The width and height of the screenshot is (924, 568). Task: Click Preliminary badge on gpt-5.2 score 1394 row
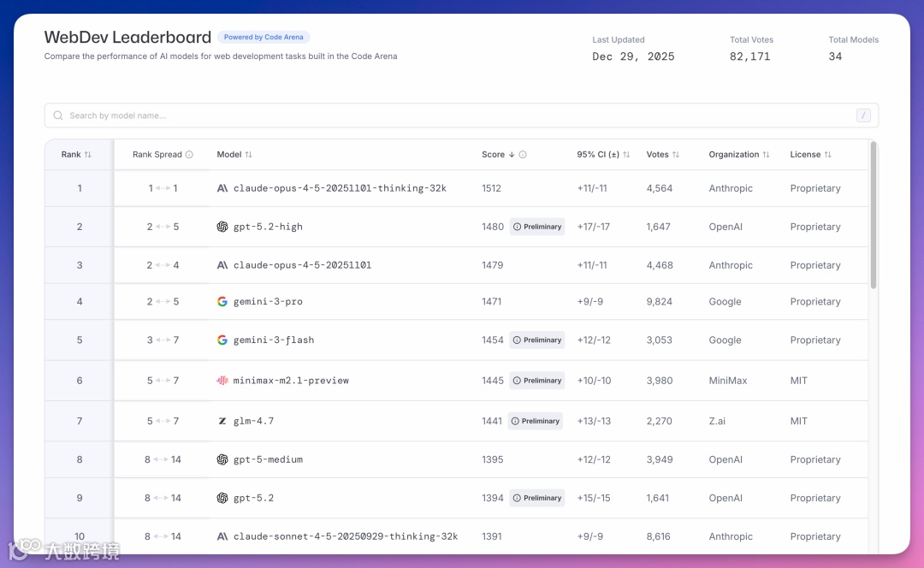coord(536,498)
